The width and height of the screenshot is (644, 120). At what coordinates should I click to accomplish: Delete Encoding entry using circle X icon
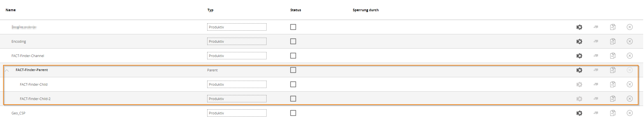(630, 41)
